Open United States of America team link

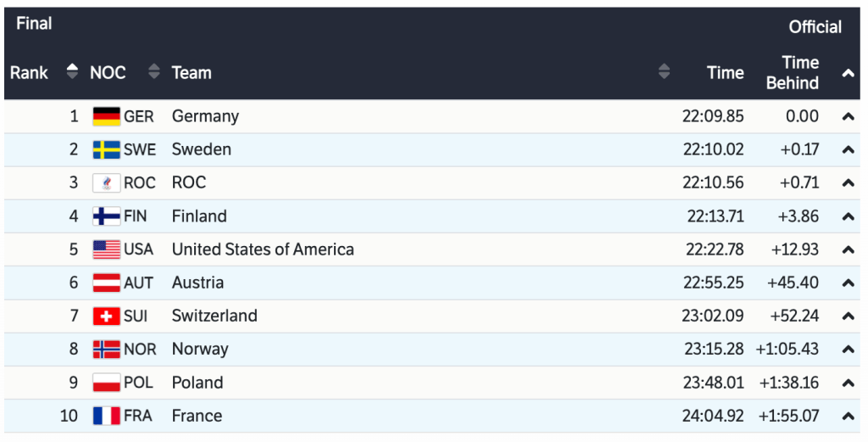click(x=263, y=249)
